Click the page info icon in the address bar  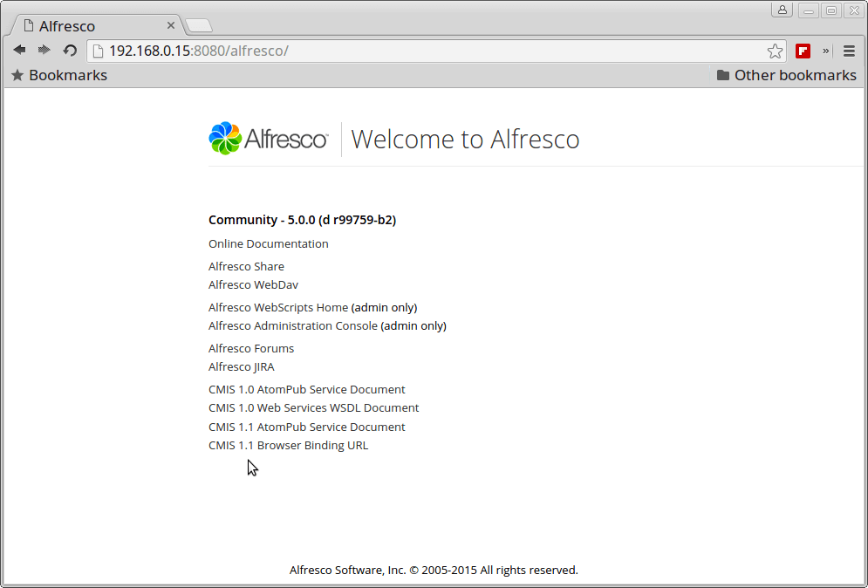98,51
